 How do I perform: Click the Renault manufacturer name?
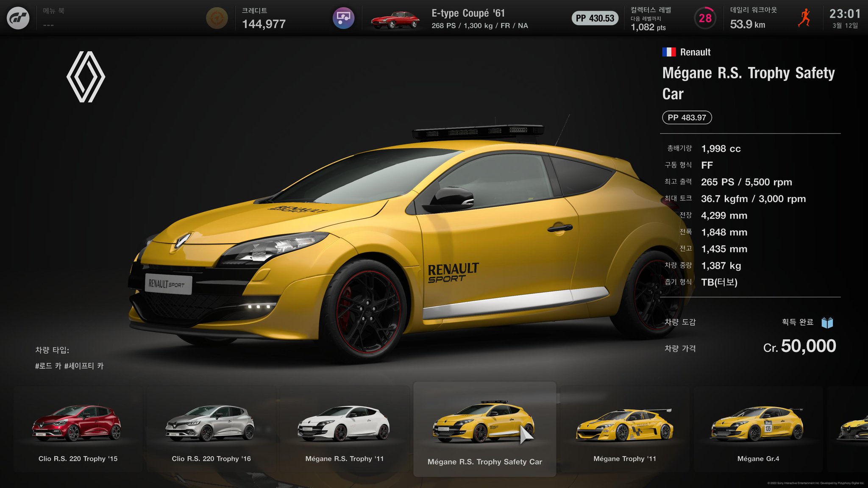click(x=695, y=52)
